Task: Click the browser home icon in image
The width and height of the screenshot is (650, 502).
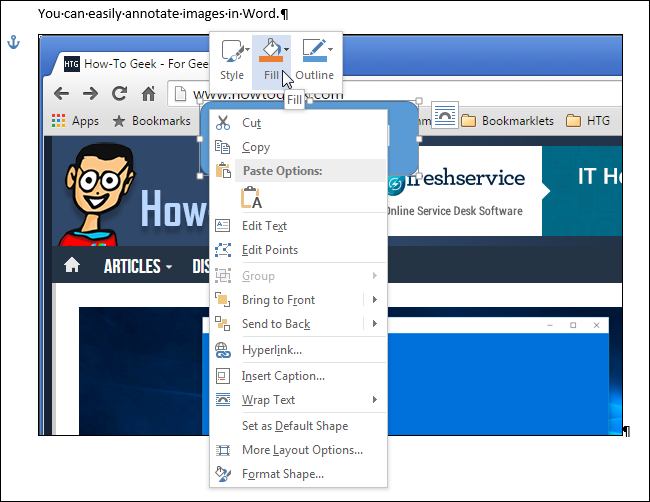Action: (148, 94)
